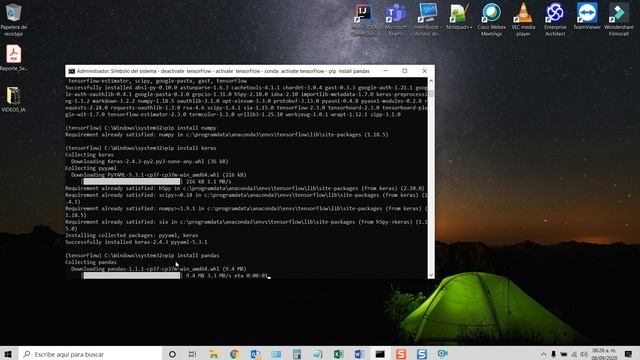Click the terminal scrollbar thumb

point(431,93)
